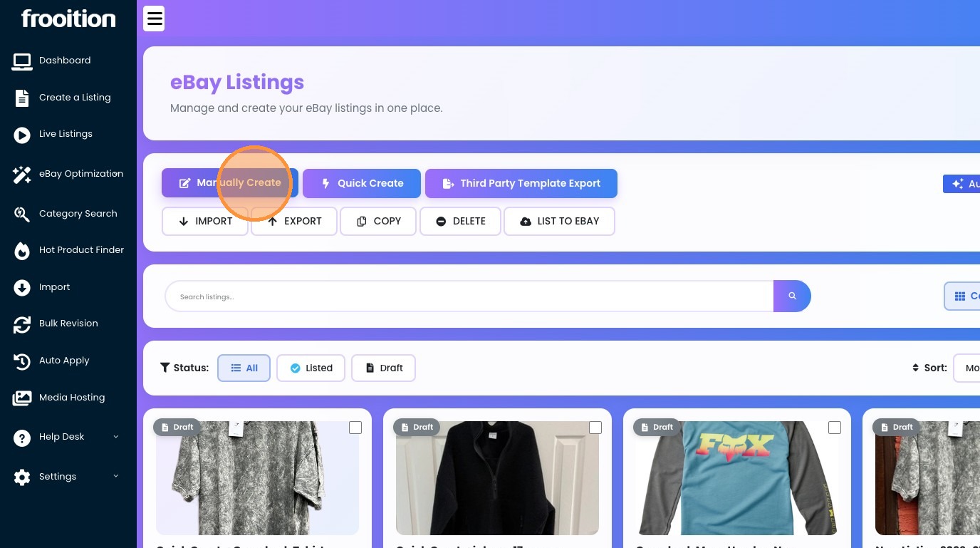980x548 pixels.
Task: Open the hamburger menu icon
Action: [x=154, y=19]
